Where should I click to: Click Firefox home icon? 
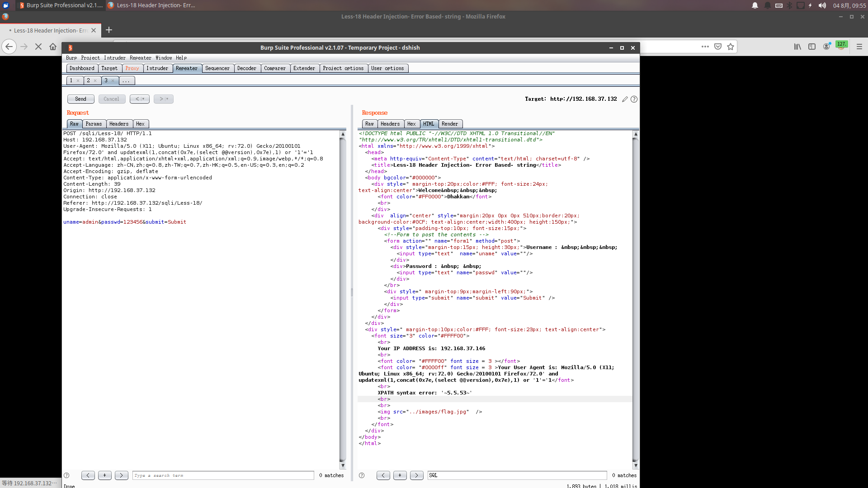[x=53, y=47]
